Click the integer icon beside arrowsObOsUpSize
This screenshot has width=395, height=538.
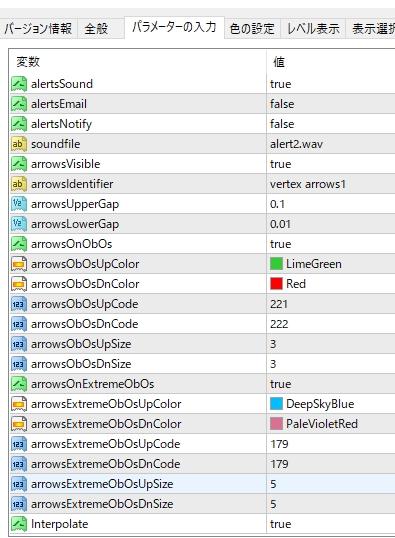[19, 344]
